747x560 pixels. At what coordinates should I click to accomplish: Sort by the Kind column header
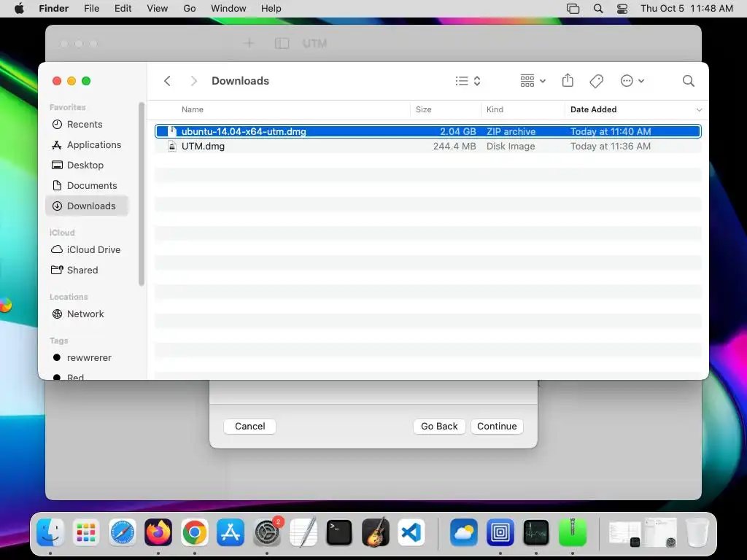(495, 109)
